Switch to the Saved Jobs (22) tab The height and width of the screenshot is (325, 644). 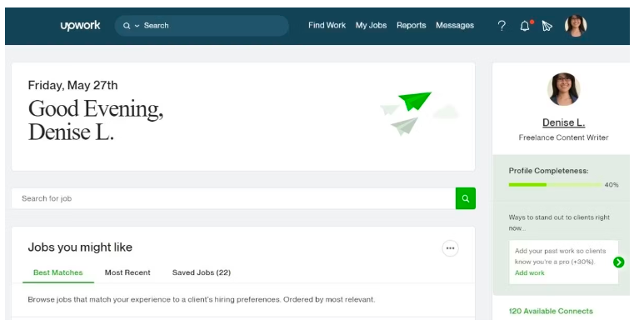[x=202, y=272]
